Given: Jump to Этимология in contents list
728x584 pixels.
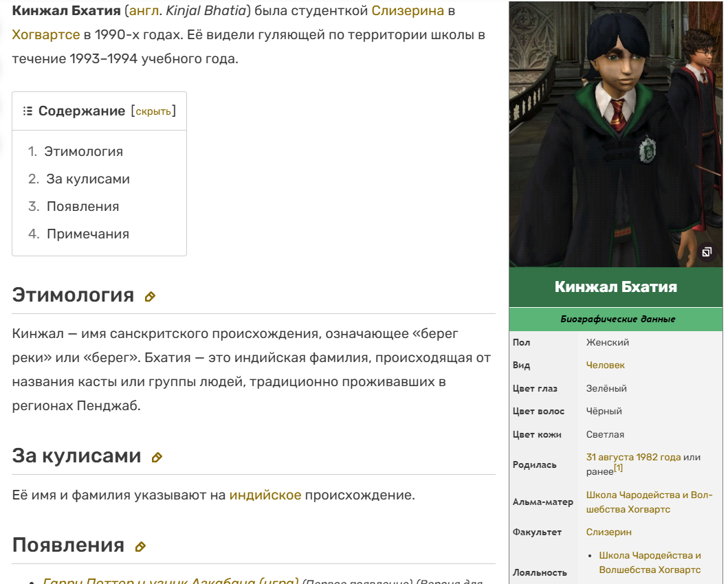Looking at the screenshot, I should click(x=84, y=152).
